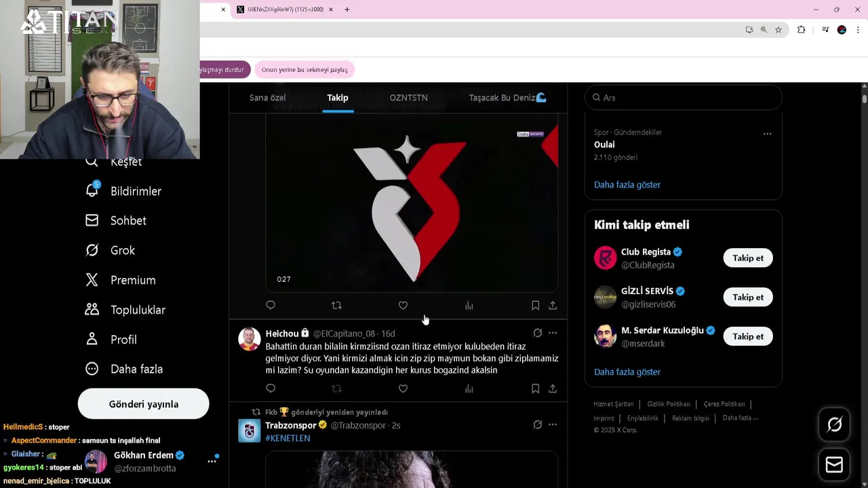Switch to OZNTSTN tab
868x488 pixels.
point(408,98)
